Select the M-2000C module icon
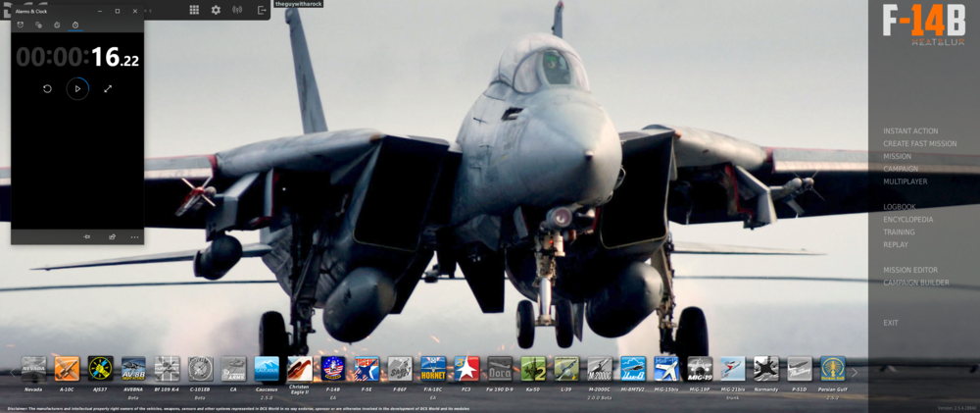Screen dimensions: 980x413 click(x=600, y=369)
